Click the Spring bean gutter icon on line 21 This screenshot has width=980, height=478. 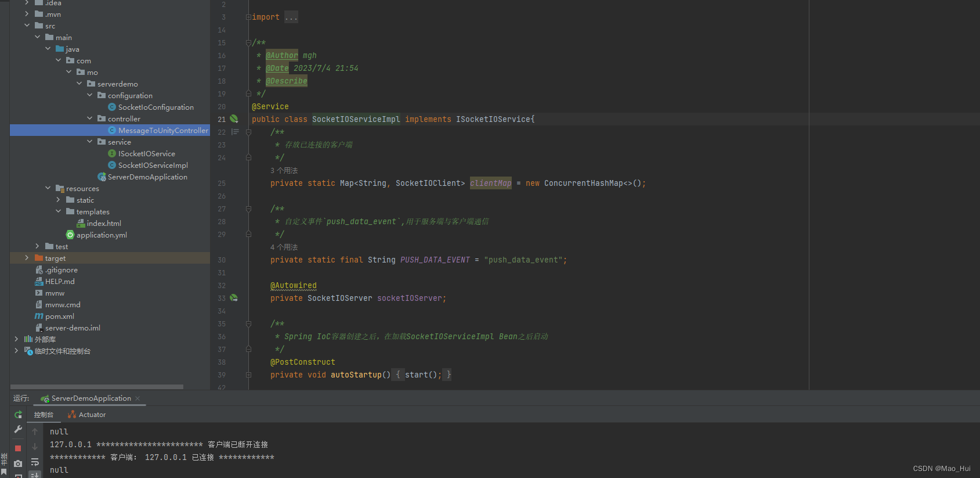(x=234, y=118)
